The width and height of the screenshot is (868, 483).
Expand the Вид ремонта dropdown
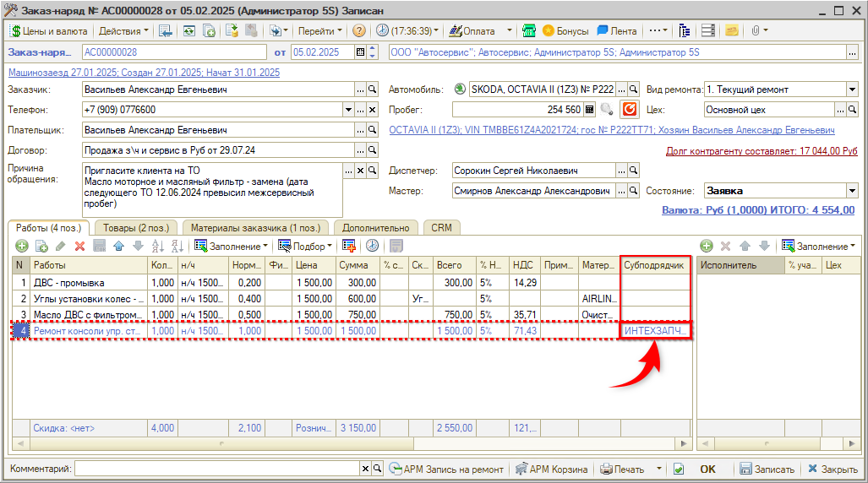[852, 89]
